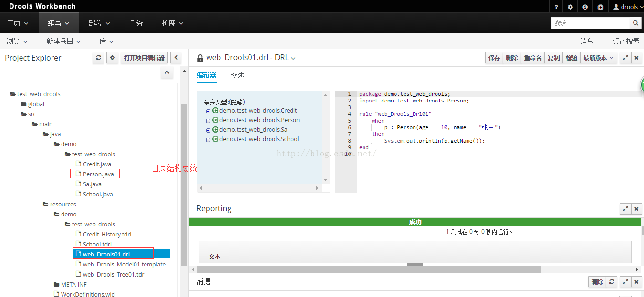Close the messages panel

tap(636, 282)
